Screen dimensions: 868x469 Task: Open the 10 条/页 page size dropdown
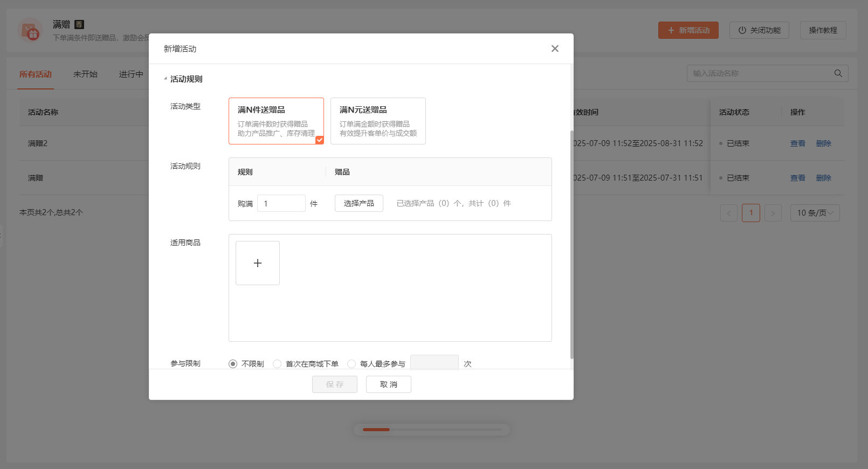pos(815,213)
